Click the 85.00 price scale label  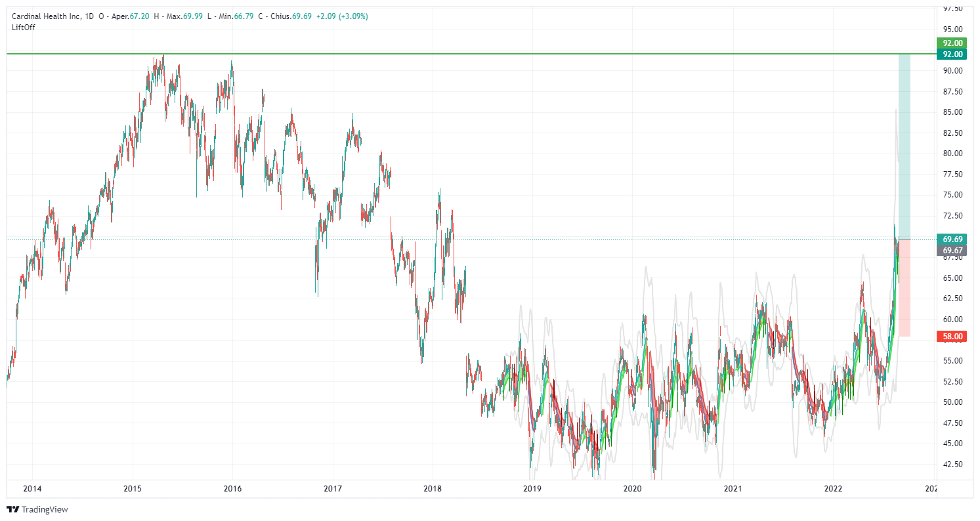(x=952, y=112)
